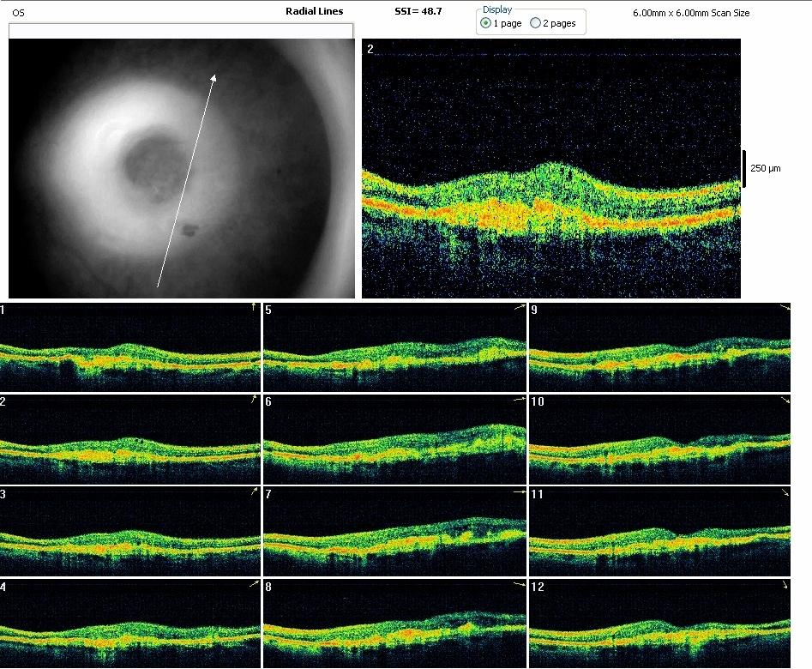The width and height of the screenshot is (812, 669).
Task: Click the direction arrow icon on scan 5
Action: tap(518, 307)
